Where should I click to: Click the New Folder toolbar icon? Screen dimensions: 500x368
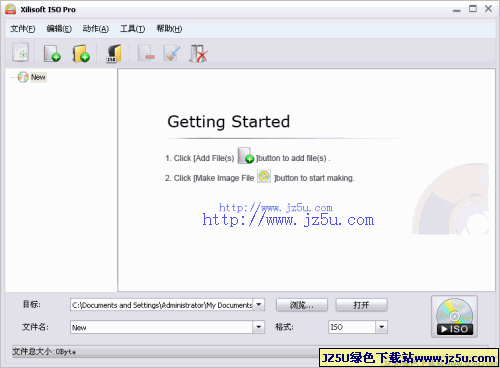click(x=113, y=53)
